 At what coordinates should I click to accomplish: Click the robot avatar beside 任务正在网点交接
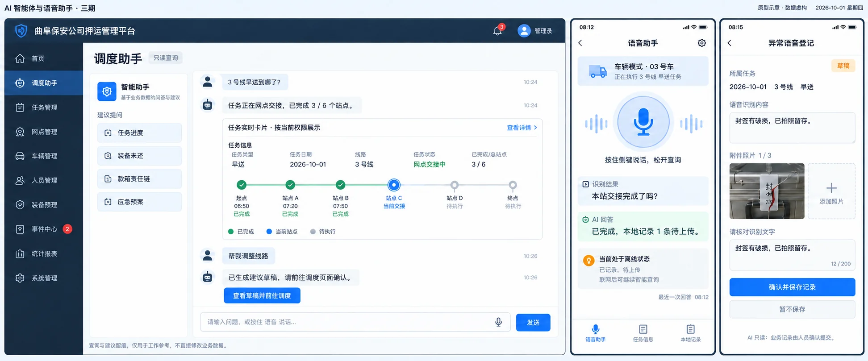[208, 105]
